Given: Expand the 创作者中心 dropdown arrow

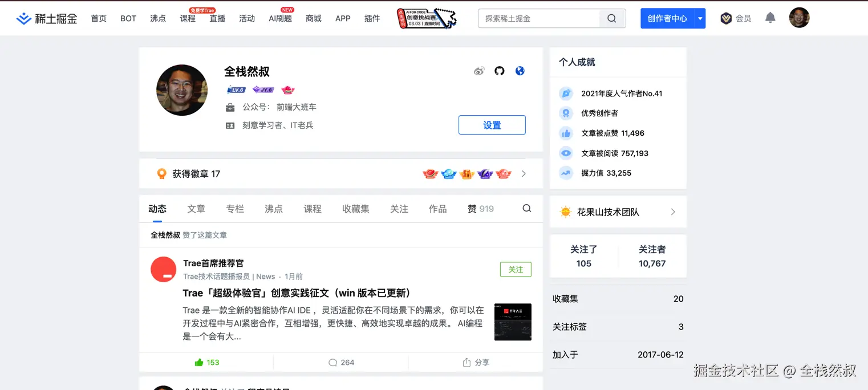Looking at the screenshot, I should [700, 18].
